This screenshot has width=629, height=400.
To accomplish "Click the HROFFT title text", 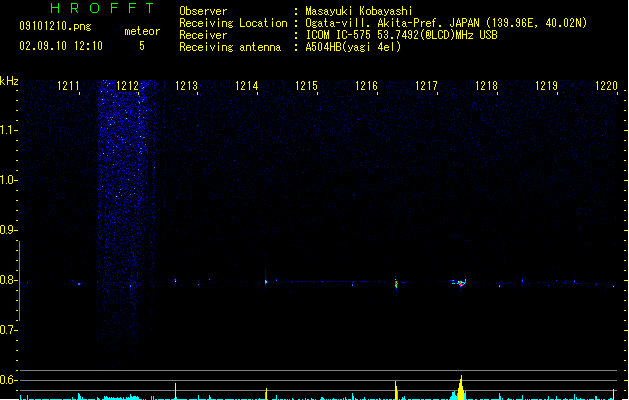I will 102,8.
